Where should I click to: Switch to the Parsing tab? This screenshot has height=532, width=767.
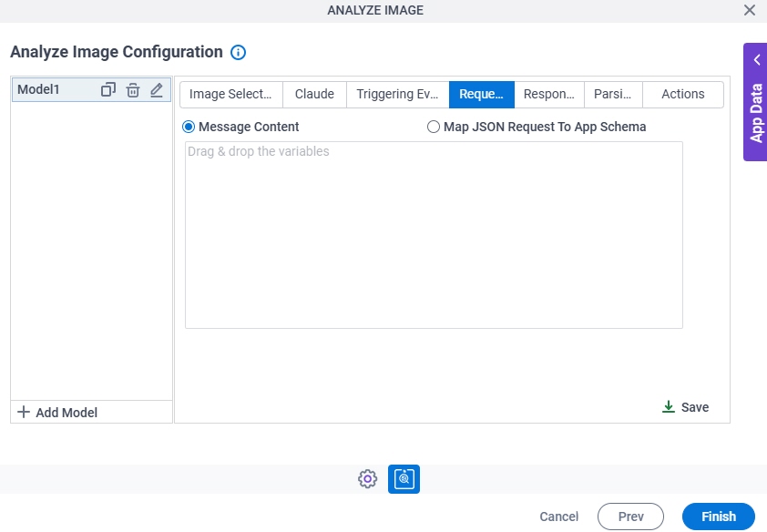[613, 95]
